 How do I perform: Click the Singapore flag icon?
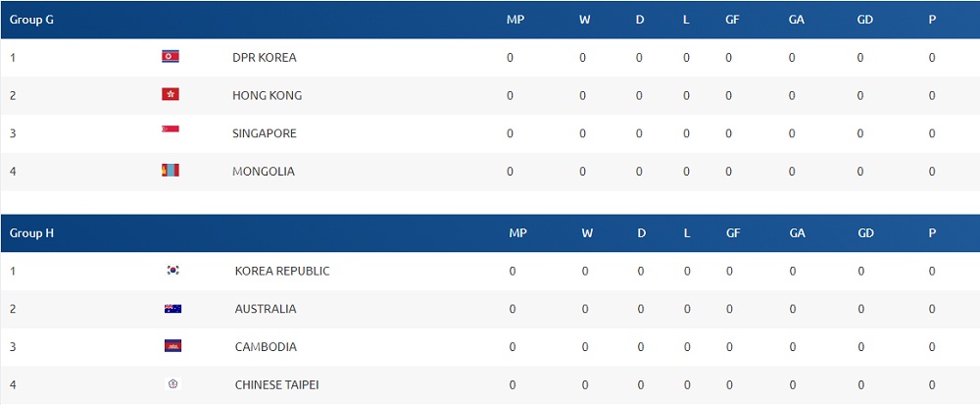(x=171, y=132)
